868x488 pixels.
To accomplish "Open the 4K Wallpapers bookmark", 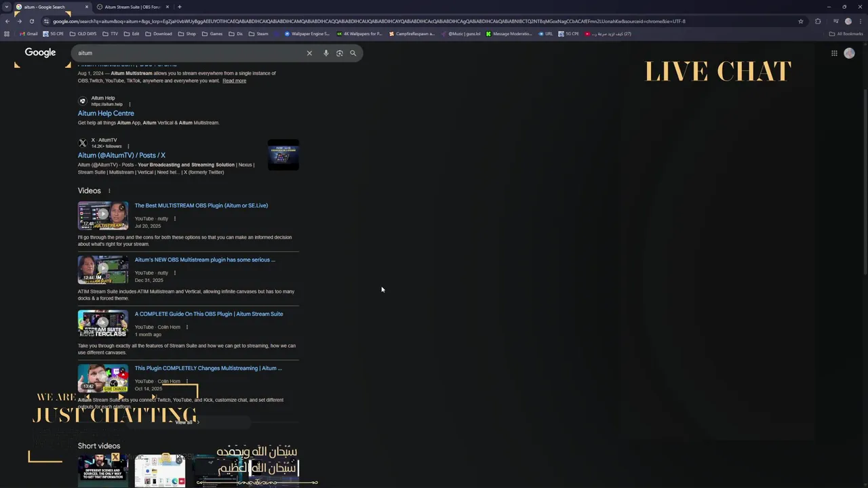I will coord(359,34).
